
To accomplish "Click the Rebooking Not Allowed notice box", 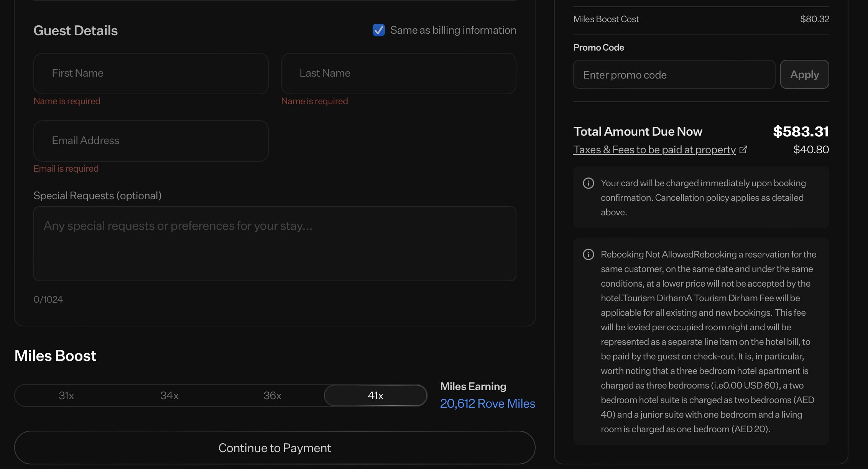I will point(700,341).
